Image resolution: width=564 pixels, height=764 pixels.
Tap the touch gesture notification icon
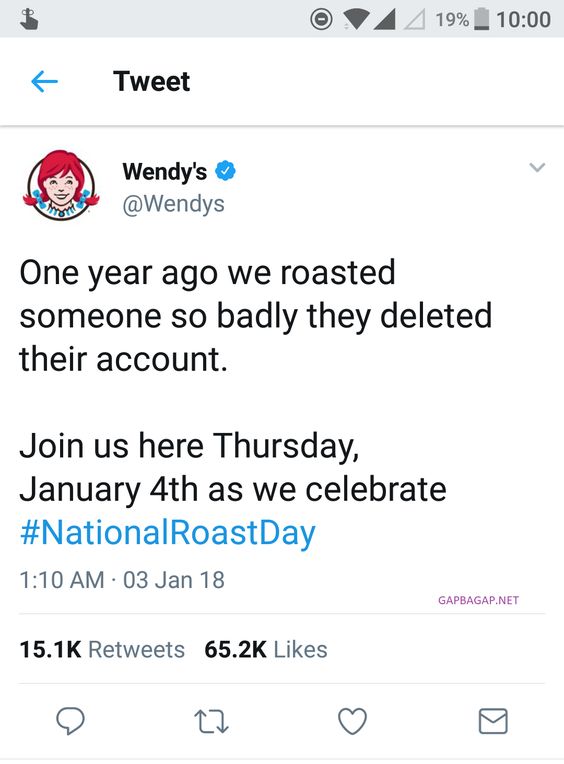tap(29, 19)
